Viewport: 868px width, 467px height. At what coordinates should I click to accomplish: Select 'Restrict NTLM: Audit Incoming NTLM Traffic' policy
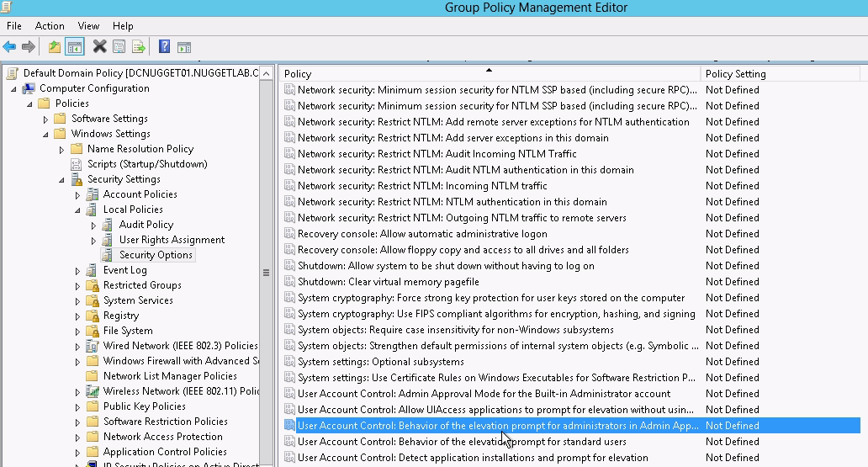coord(437,153)
